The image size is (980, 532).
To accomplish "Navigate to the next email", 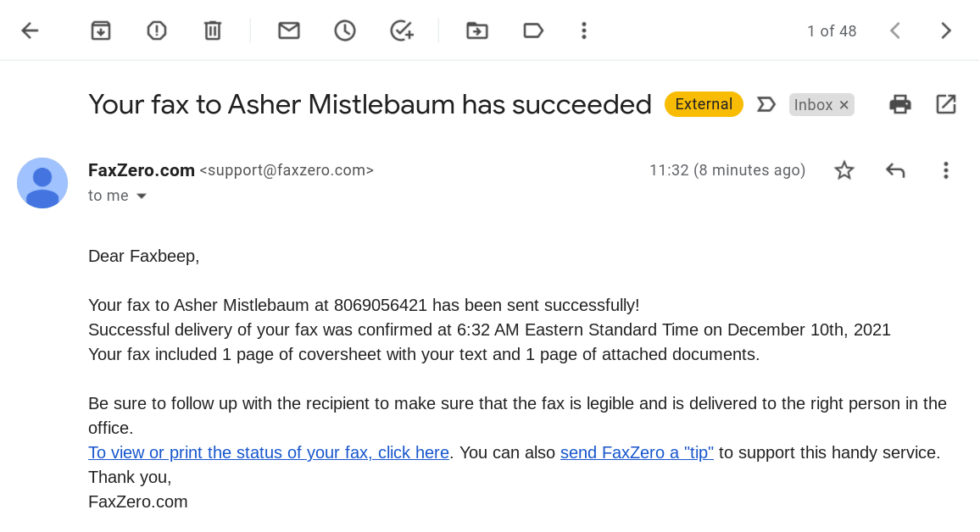I will click(945, 30).
